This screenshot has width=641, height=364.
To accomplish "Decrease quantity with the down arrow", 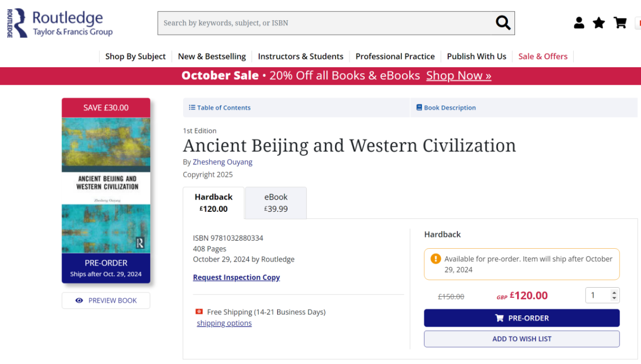I will tap(614, 298).
